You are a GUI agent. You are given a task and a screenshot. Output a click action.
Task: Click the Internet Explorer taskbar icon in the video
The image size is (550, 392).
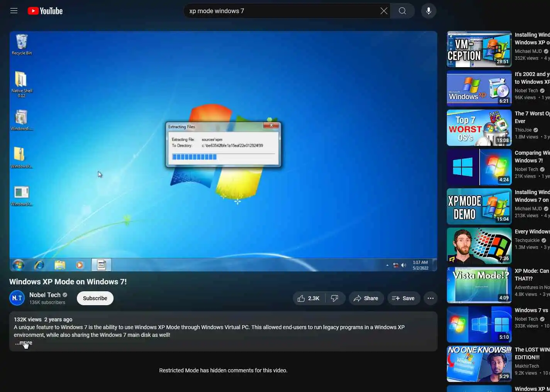point(39,265)
